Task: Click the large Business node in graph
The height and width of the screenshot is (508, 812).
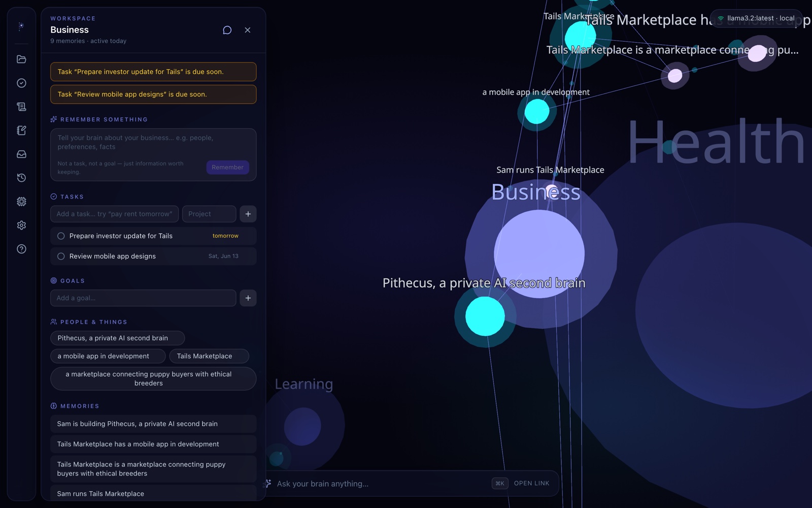Action: pyautogui.click(x=539, y=254)
